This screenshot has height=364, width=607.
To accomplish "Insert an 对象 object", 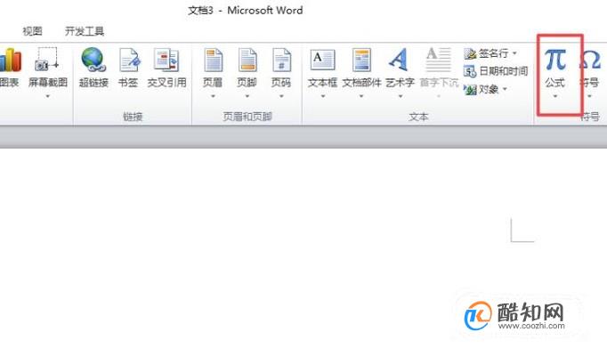I will click(x=482, y=90).
